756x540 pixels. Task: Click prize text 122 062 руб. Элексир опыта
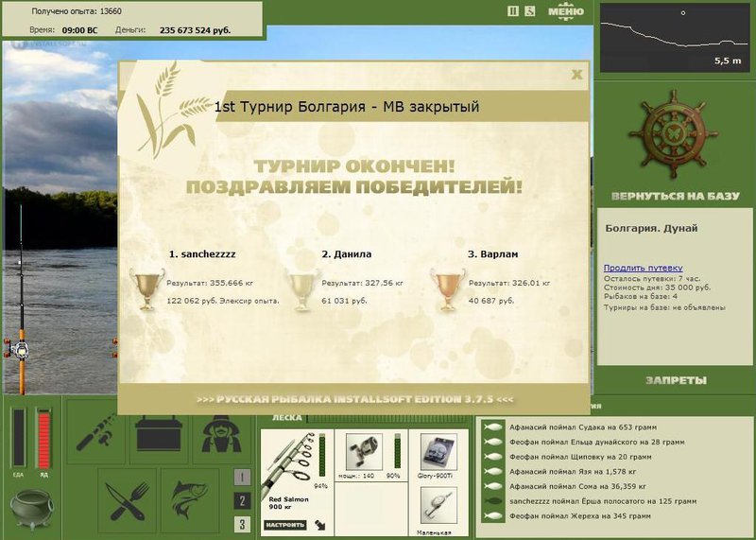[223, 301]
